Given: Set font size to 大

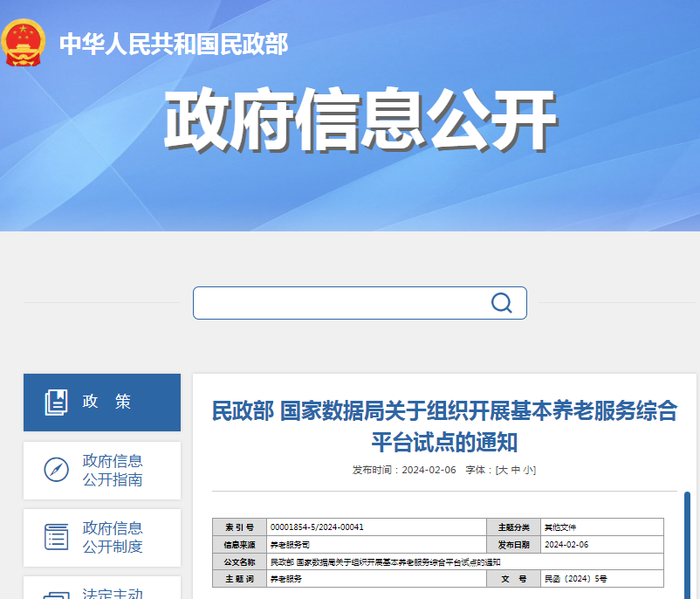Looking at the screenshot, I should [x=502, y=470].
